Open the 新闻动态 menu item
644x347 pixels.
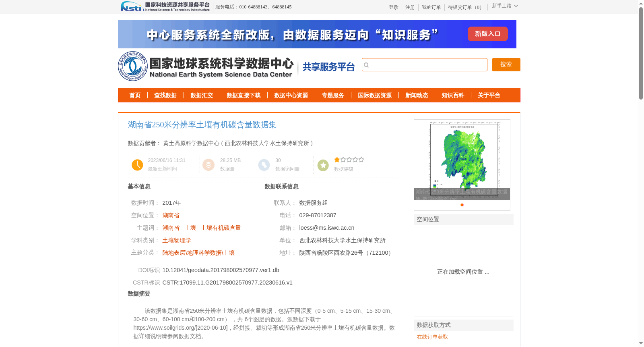point(417,96)
